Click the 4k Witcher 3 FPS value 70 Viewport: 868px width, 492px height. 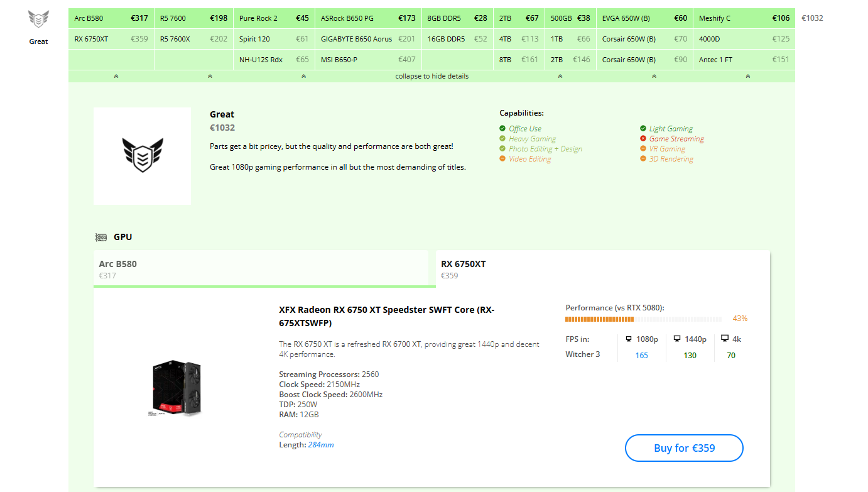[x=731, y=356]
